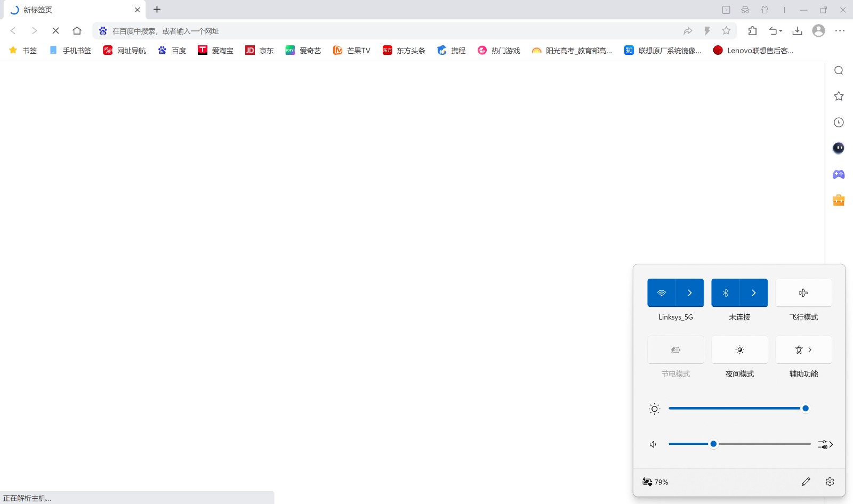Click the browser back arrow

click(x=13, y=31)
